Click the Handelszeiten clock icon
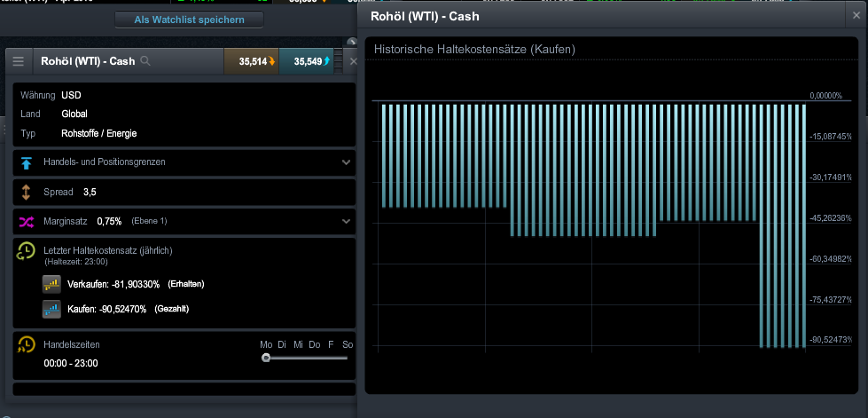 point(27,344)
